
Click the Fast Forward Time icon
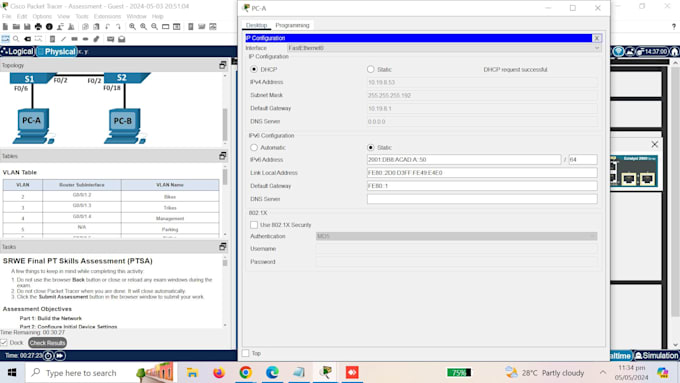(x=60, y=356)
